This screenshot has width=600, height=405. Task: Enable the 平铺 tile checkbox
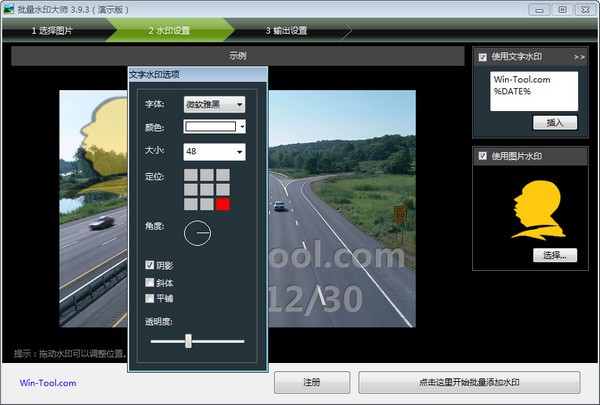[151, 297]
